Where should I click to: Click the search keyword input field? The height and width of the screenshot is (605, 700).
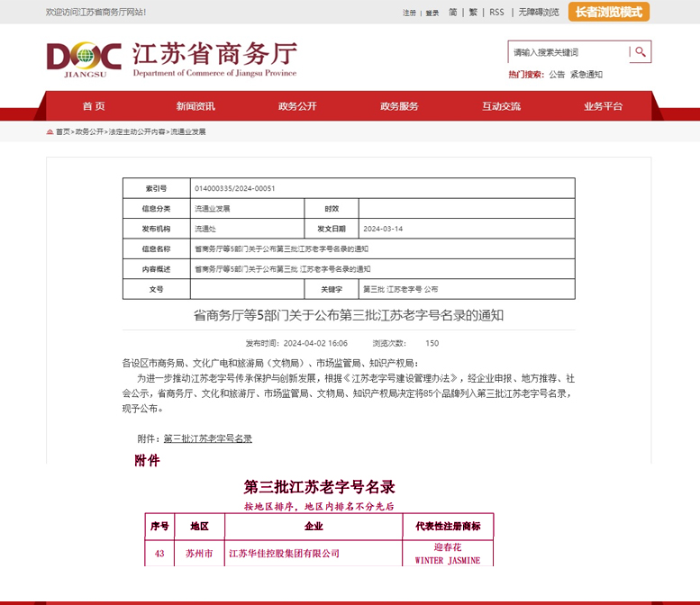[x=568, y=52]
